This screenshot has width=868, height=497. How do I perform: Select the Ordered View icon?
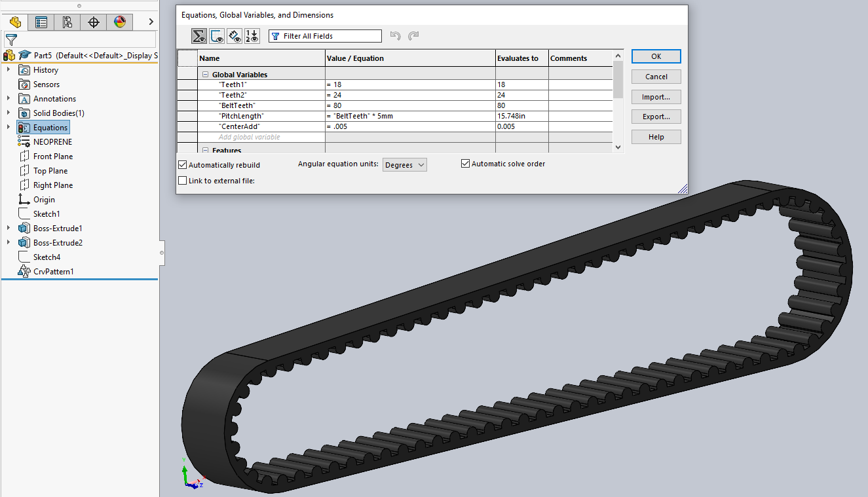tap(252, 36)
